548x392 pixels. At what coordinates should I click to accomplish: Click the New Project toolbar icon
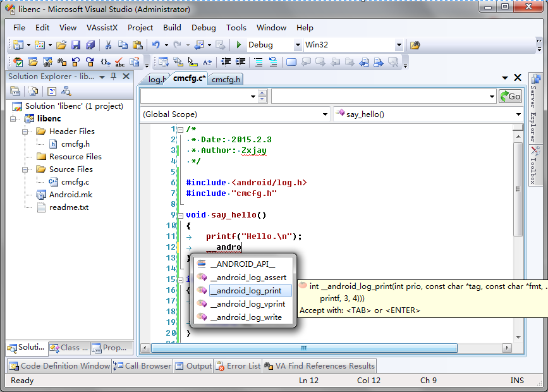[18, 45]
